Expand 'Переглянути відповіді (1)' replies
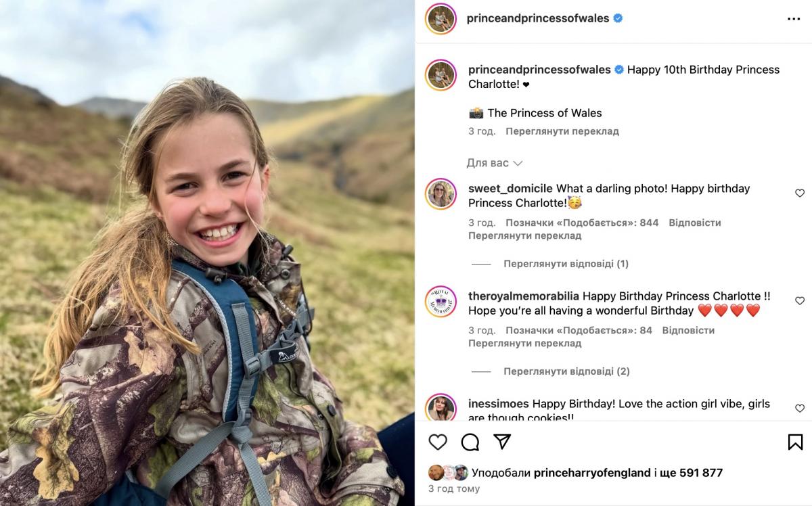Image resolution: width=812 pixels, height=506 pixels. (x=566, y=264)
